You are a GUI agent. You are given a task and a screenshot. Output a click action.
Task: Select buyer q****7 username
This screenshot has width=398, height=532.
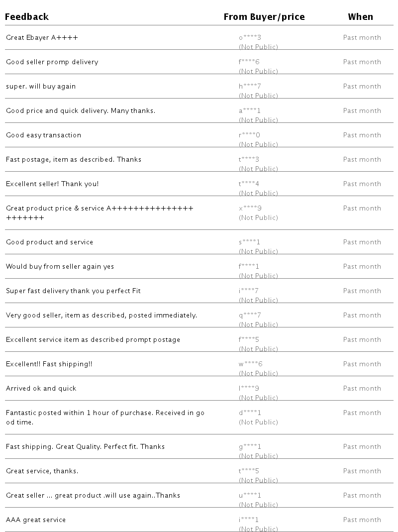pos(250,315)
